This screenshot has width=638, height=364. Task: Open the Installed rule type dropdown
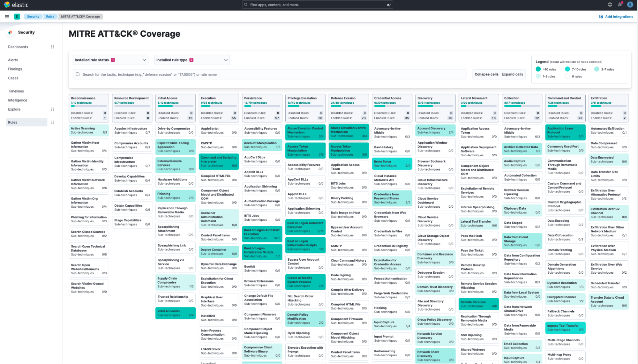pos(191,60)
